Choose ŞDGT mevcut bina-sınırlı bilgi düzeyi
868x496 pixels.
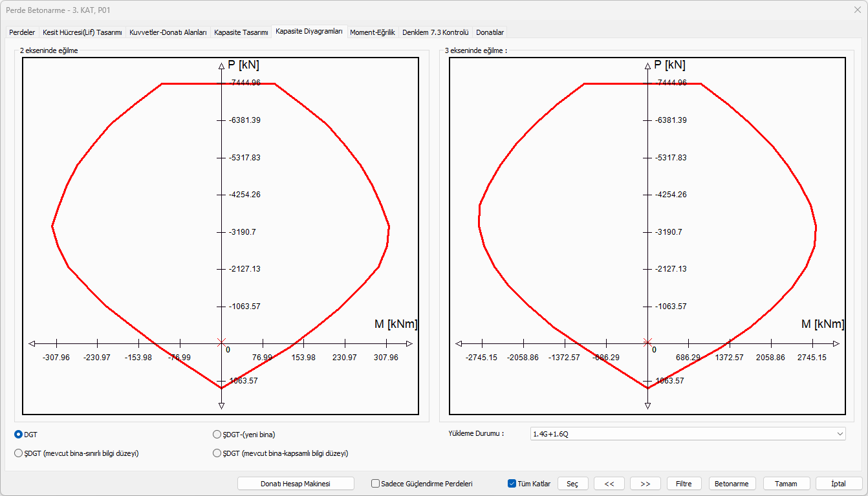click(x=19, y=453)
